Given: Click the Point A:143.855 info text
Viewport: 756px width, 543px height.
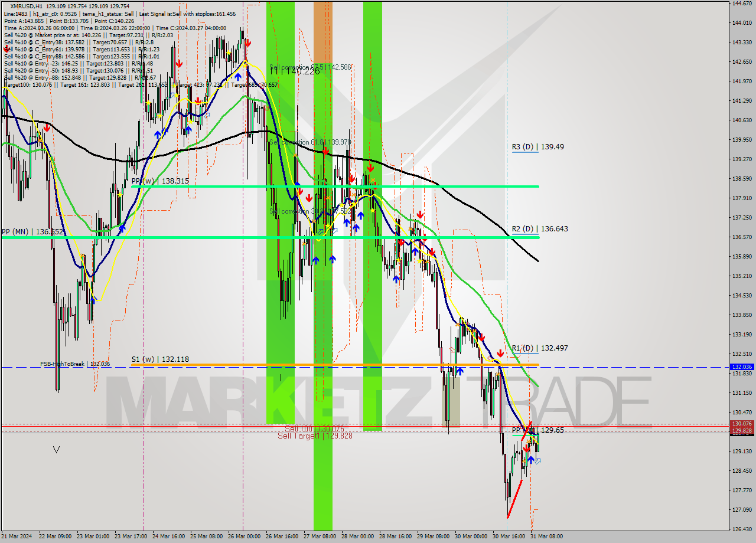Looking at the screenshot, I should (24, 21).
